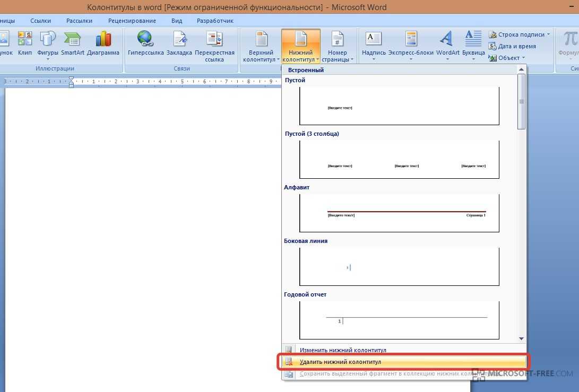
Task: Click the Нижний колонтитул footer button
Action: point(300,47)
